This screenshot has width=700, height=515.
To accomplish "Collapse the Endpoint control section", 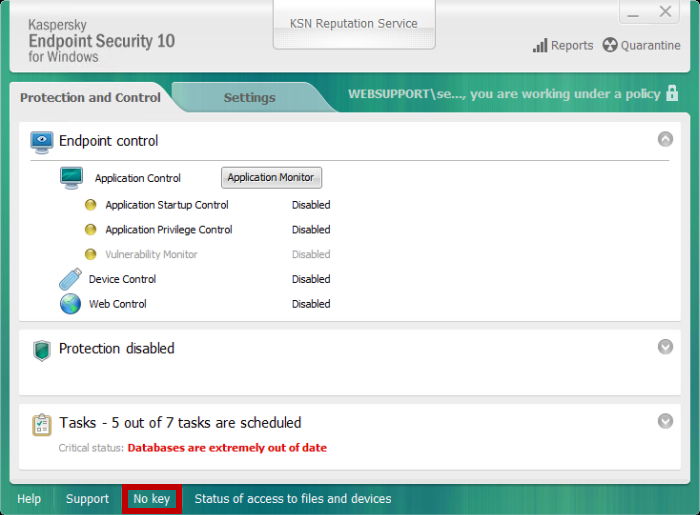I will 665,139.
